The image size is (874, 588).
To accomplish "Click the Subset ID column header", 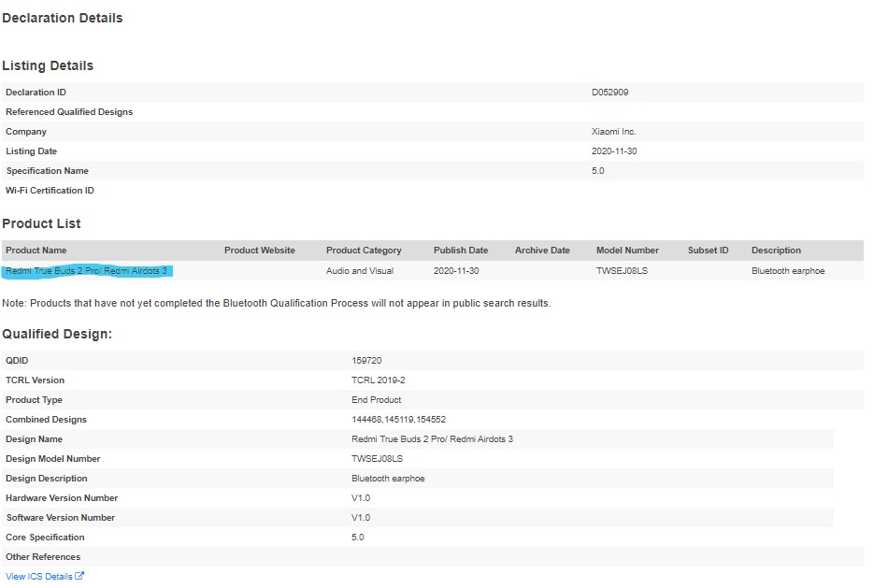I will tap(708, 251).
